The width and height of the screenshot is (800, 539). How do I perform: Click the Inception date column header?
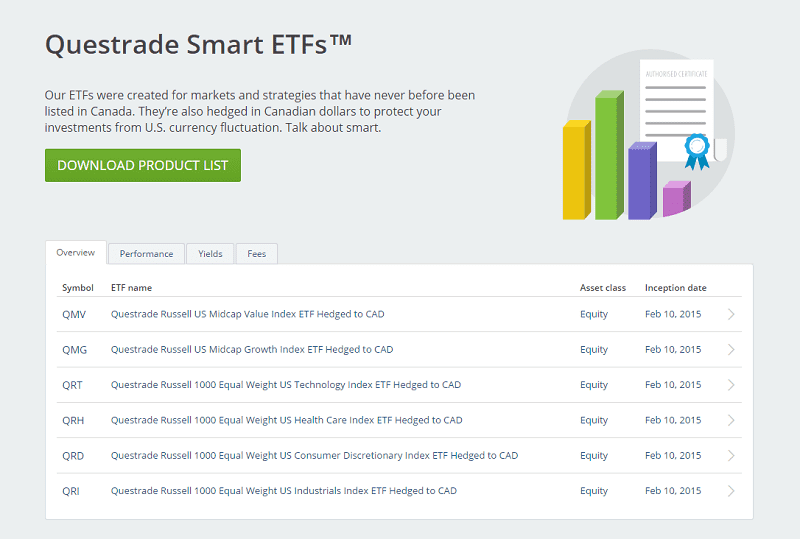pyautogui.click(x=675, y=288)
